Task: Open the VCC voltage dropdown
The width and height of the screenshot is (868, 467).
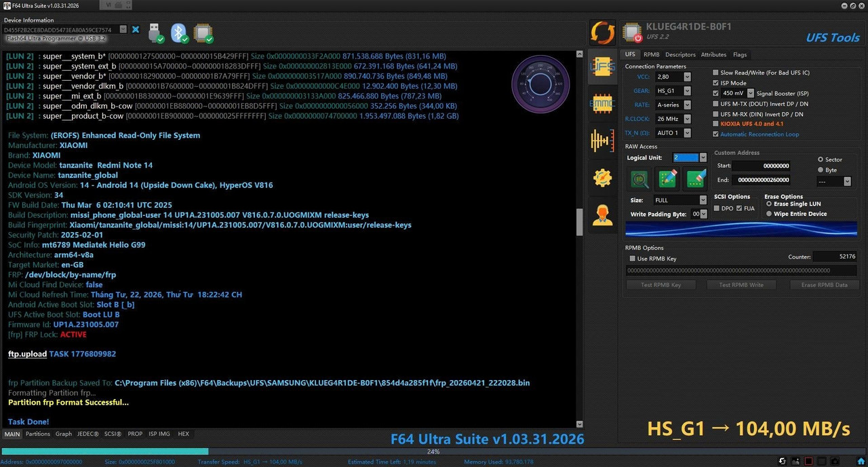Action: coord(687,77)
